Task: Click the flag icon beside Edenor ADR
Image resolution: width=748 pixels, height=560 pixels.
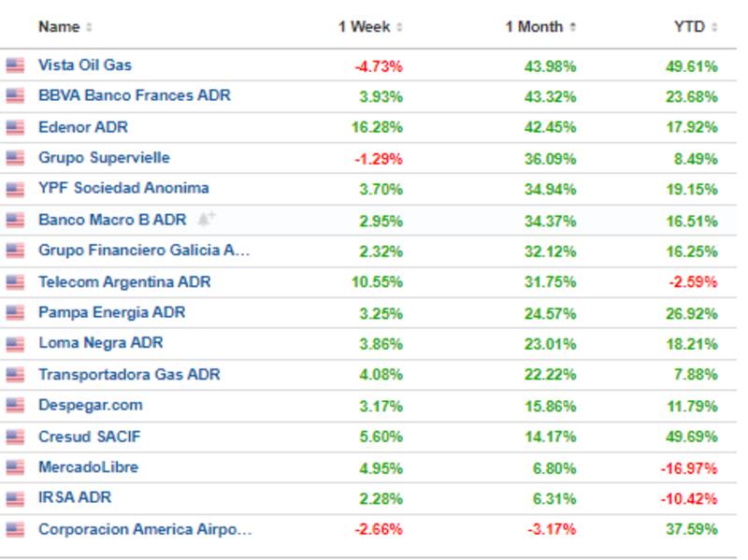Action: 15,127
